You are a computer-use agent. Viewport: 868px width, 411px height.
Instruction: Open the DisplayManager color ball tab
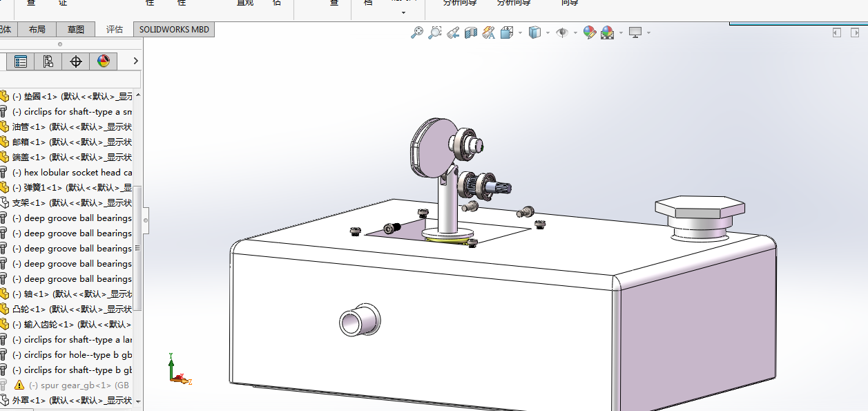tap(104, 61)
